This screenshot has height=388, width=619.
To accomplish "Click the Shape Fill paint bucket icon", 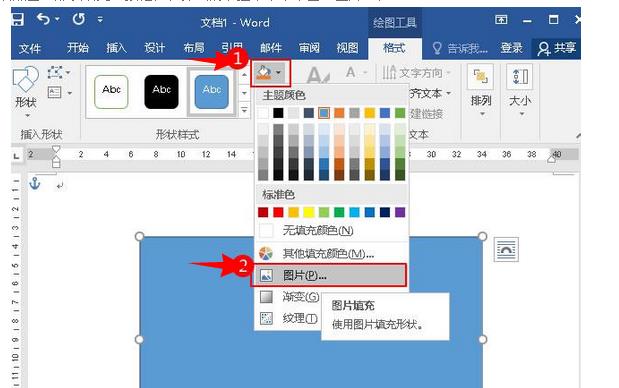I will [263, 73].
